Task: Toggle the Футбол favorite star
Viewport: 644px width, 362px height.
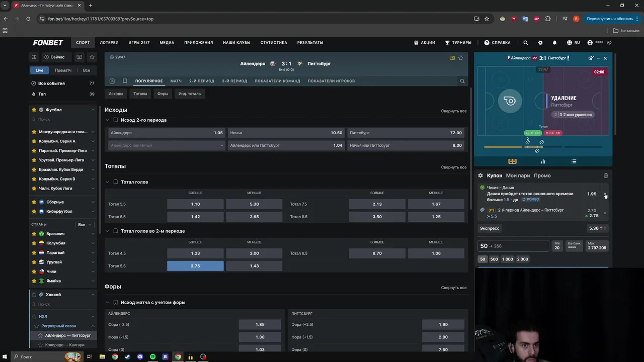Action: 34,110
